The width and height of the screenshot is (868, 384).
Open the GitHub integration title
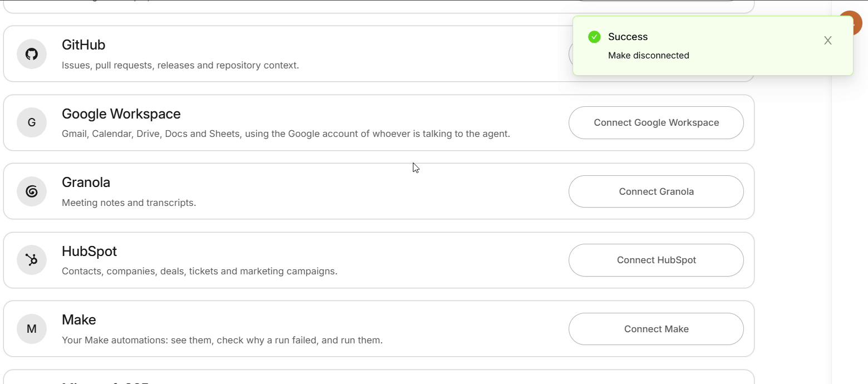(x=83, y=45)
